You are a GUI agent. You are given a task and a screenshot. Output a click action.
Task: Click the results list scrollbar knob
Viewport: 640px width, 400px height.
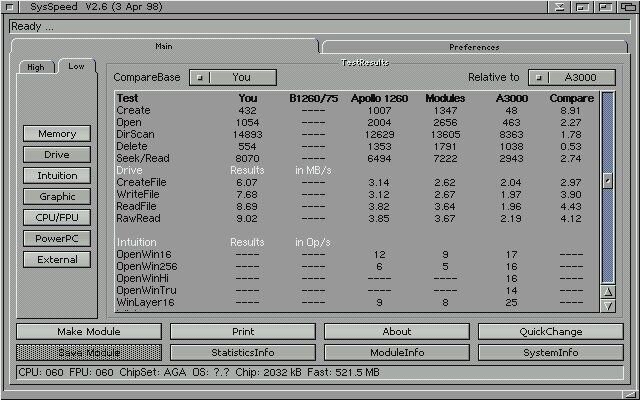(x=608, y=180)
